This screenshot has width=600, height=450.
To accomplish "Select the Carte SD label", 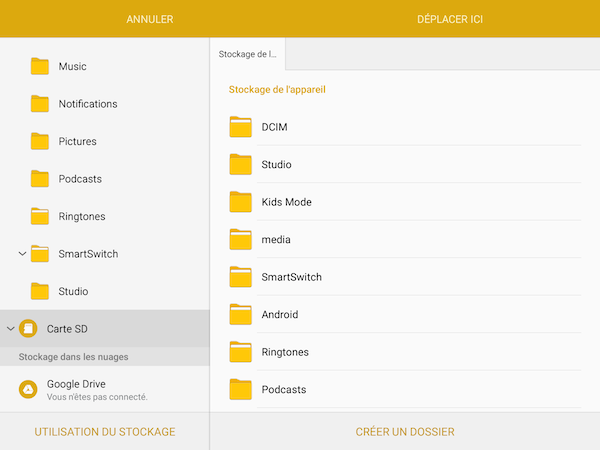I will tap(67, 329).
